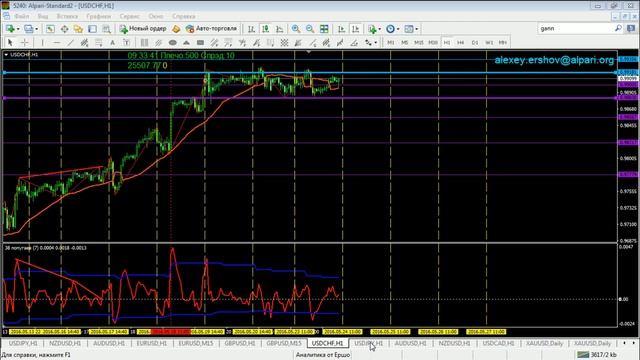Click the magnifier search icon
This screenshot has width=640, height=360.
(618, 28)
